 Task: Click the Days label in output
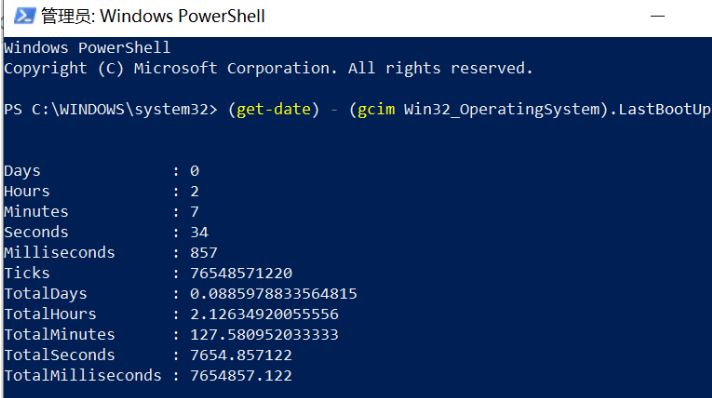tap(22, 171)
